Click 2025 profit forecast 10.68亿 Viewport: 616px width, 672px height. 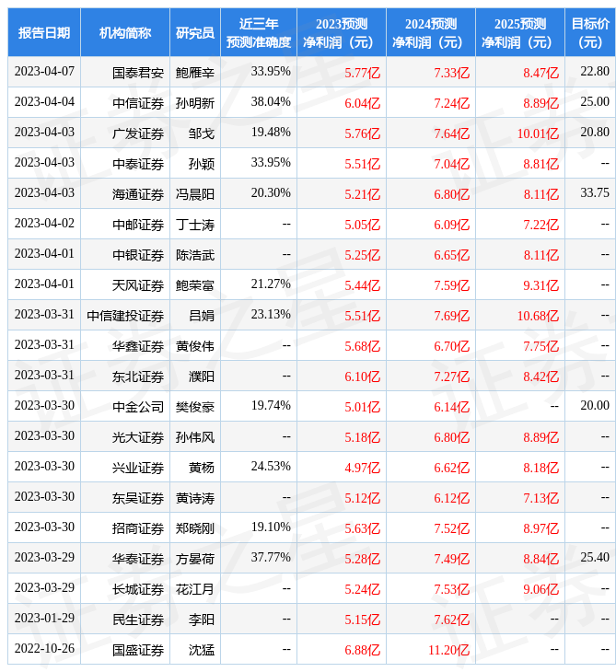point(538,316)
